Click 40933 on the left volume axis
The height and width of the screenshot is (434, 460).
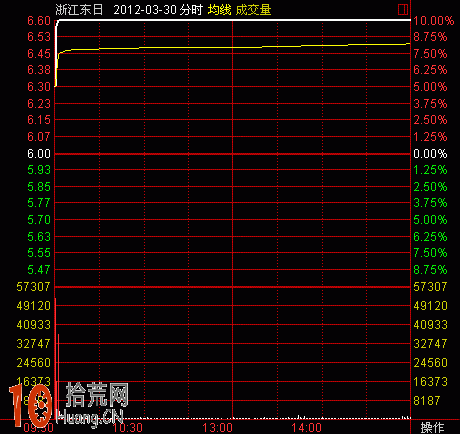[33, 325]
